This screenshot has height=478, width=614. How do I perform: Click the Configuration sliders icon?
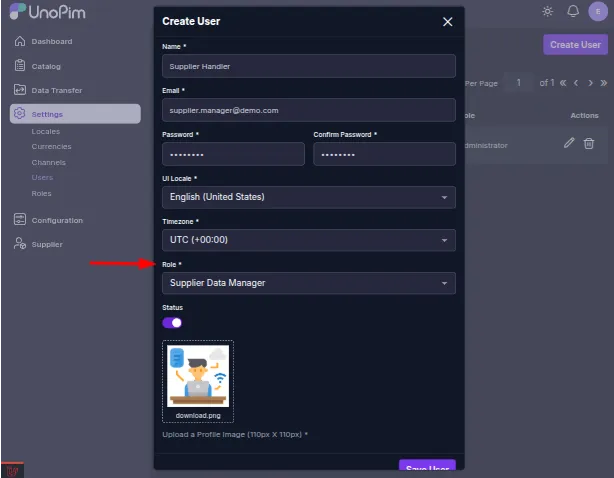tap(20, 219)
